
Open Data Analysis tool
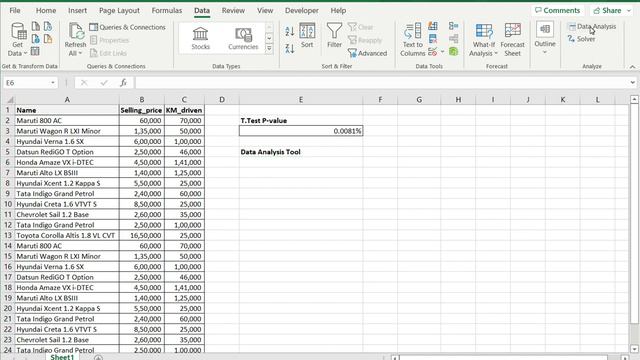[592, 27]
